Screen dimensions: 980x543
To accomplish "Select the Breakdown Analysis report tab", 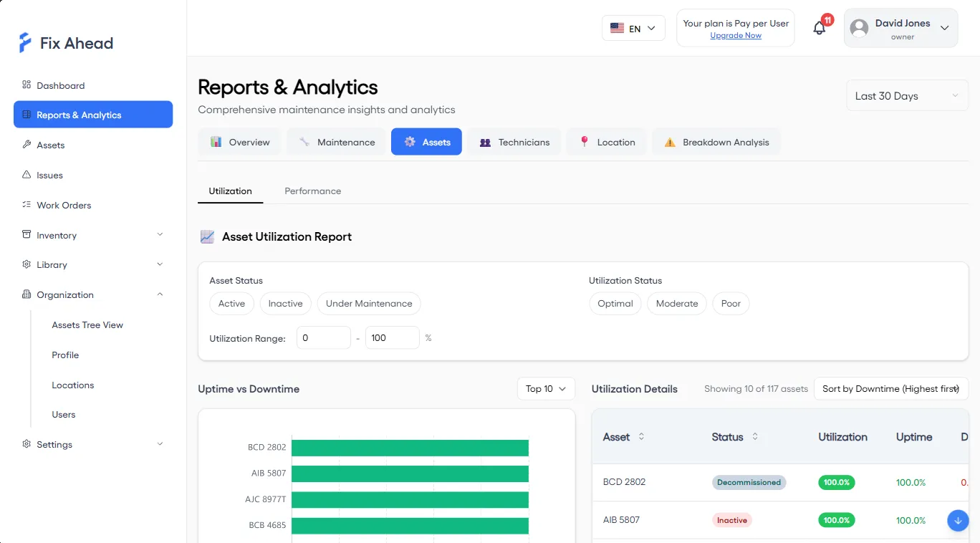I will click(x=716, y=141).
